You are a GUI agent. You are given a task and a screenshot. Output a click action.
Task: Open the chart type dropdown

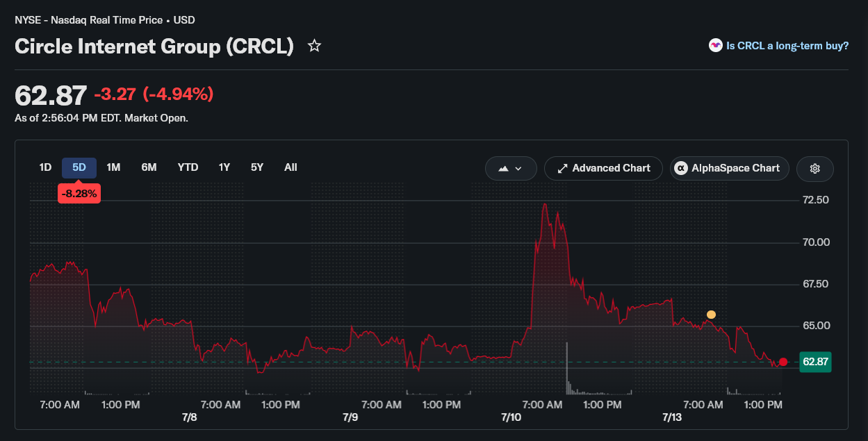tap(511, 168)
